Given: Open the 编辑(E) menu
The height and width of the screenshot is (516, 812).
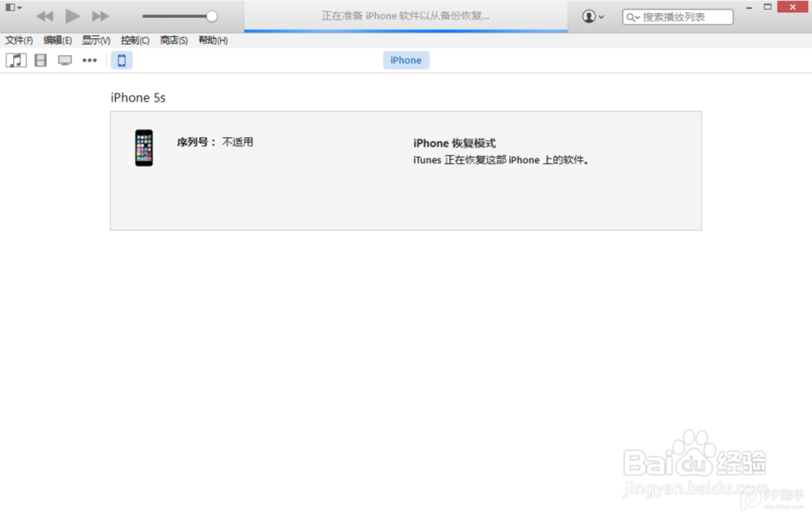Looking at the screenshot, I should click(x=58, y=41).
